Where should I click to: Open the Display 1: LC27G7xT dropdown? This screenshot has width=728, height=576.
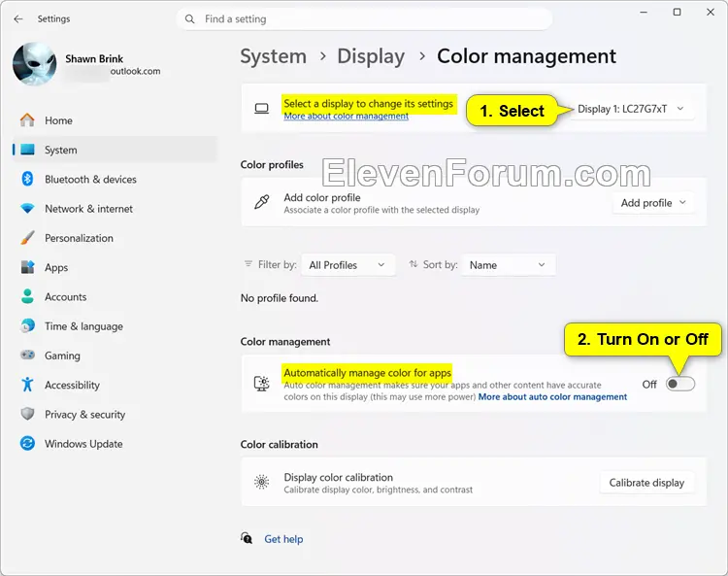[632, 109]
